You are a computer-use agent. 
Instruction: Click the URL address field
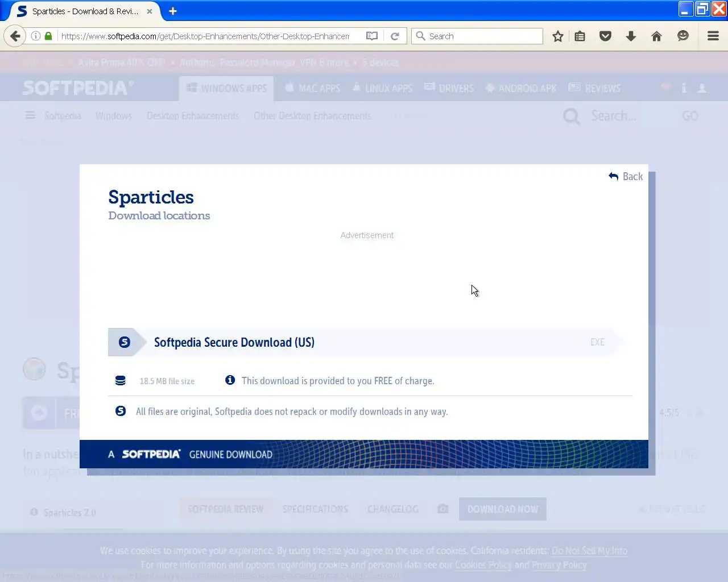click(206, 36)
